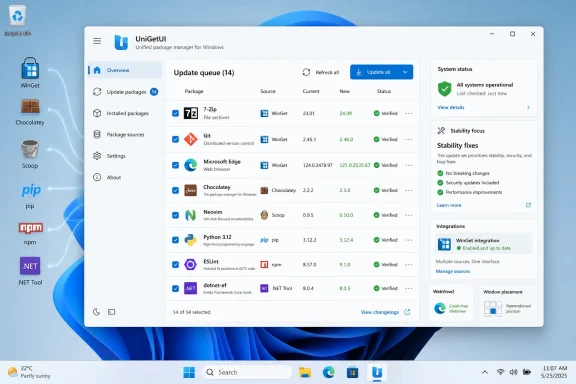Uncheck the Python 3.12 package checkbox
Viewport: 576px width, 384px height.
coord(176,240)
